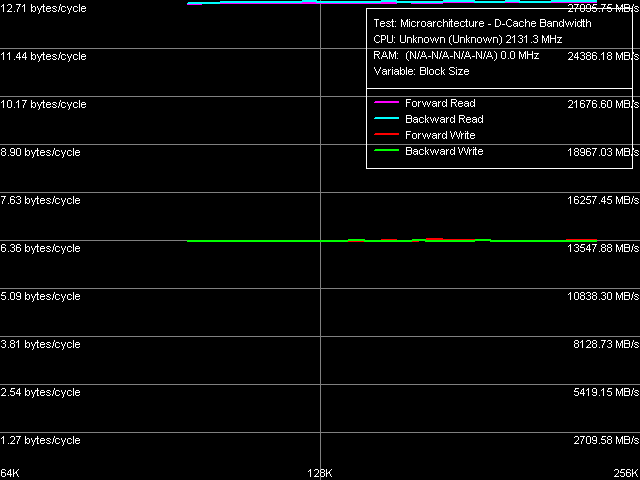The width and height of the screenshot is (640, 480).
Task: Click the 10838.30 MB/s axis label
Action: coord(603,296)
